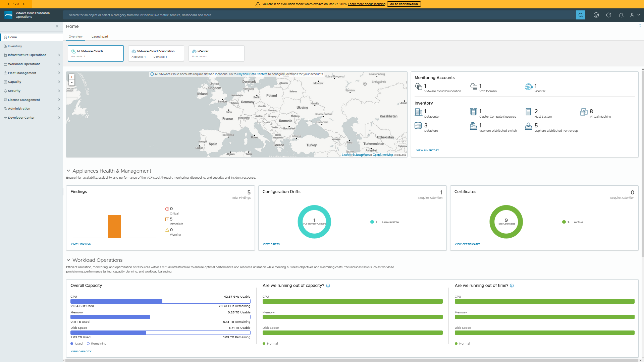Click the refresh icon in header
The image size is (644, 362).
point(608,15)
